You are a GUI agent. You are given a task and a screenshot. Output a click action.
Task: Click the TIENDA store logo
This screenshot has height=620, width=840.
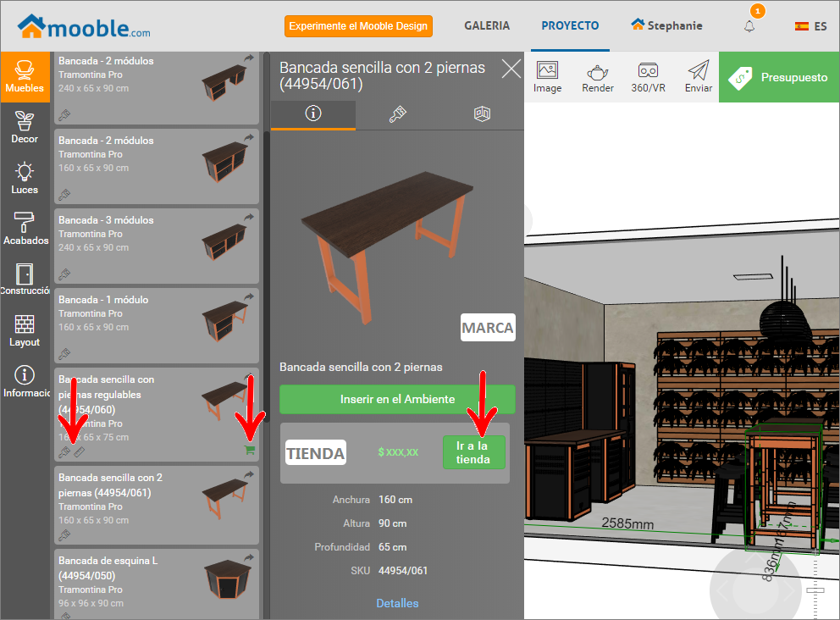pyautogui.click(x=316, y=453)
